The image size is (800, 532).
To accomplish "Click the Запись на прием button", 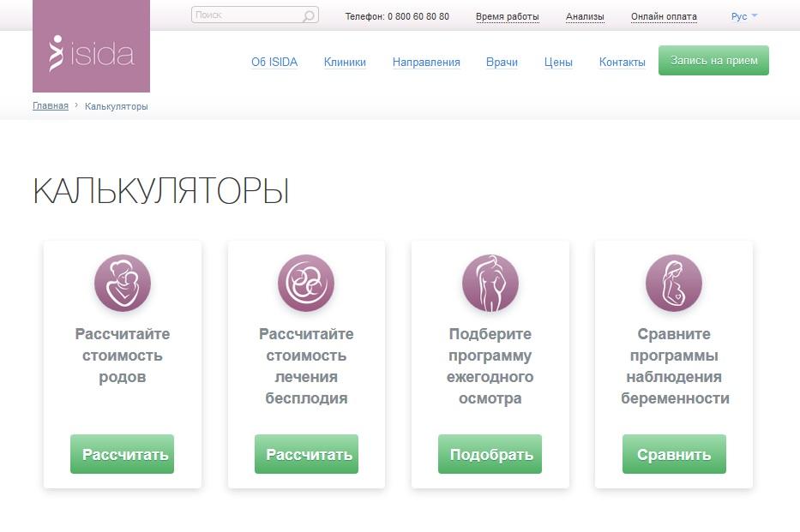I will (x=713, y=61).
